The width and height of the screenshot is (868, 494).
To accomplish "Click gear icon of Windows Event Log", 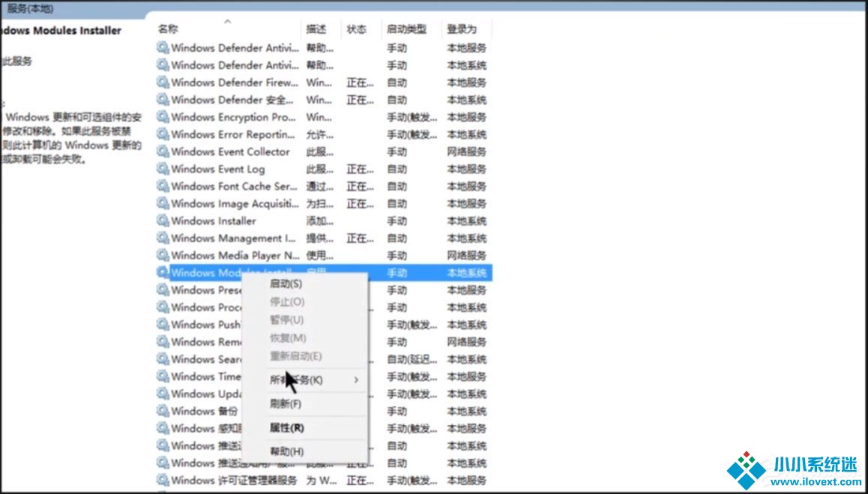I will click(163, 169).
